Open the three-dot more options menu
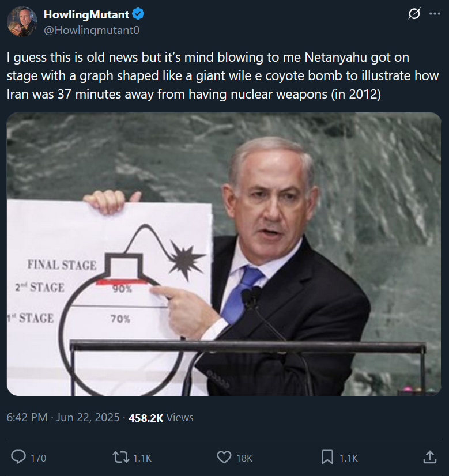 pos(435,14)
